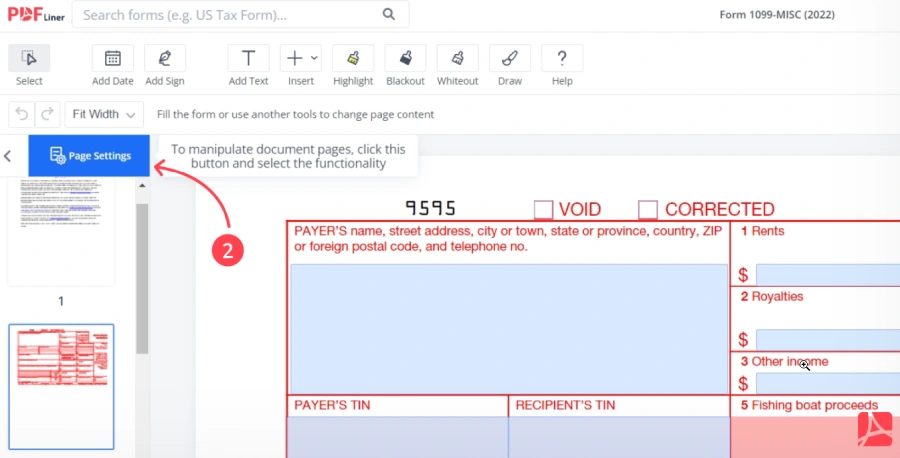Click the Select cursor tool
The image size is (900, 458).
pos(29,65)
